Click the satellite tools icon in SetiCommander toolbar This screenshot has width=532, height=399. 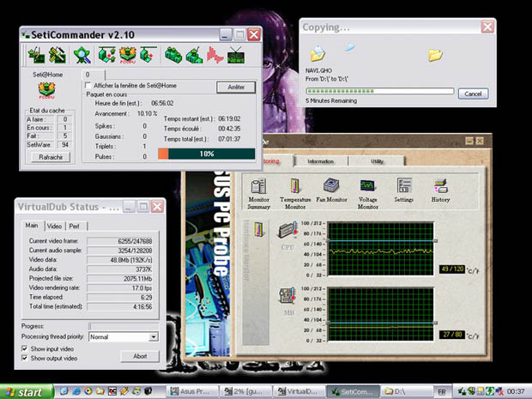[57, 55]
